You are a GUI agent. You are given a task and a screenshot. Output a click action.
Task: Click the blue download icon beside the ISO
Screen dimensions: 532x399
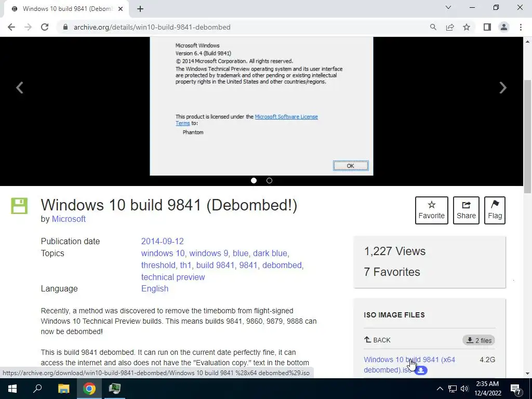(421, 370)
